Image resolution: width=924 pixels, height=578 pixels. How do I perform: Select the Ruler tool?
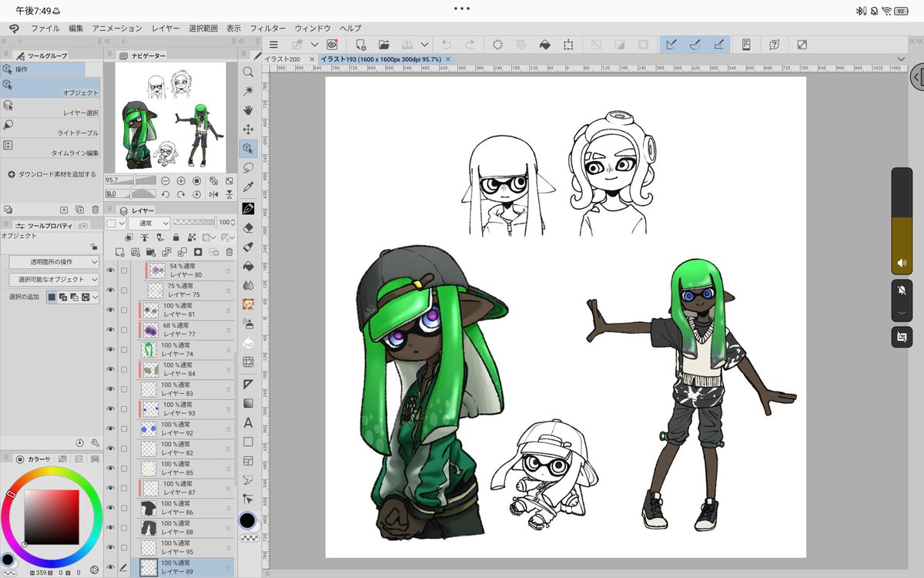(x=248, y=384)
